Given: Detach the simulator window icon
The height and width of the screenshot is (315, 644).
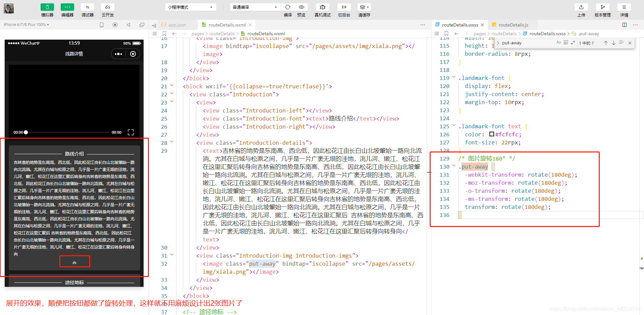Looking at the screenshot, I should pos(142,25).
